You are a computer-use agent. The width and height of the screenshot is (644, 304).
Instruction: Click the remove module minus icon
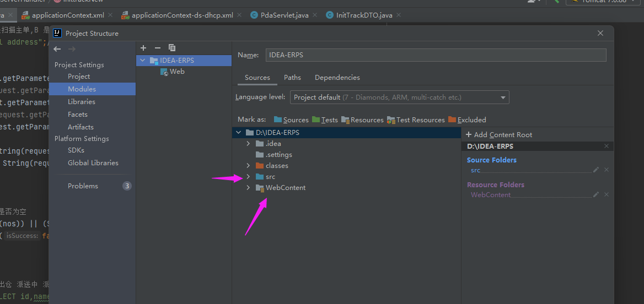tap(157, 48)
